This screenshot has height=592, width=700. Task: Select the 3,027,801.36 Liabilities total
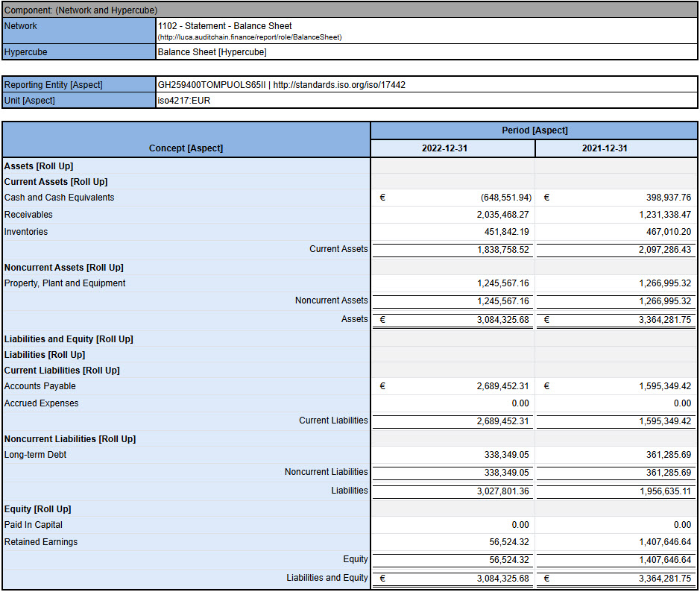(x=502, y=491)
